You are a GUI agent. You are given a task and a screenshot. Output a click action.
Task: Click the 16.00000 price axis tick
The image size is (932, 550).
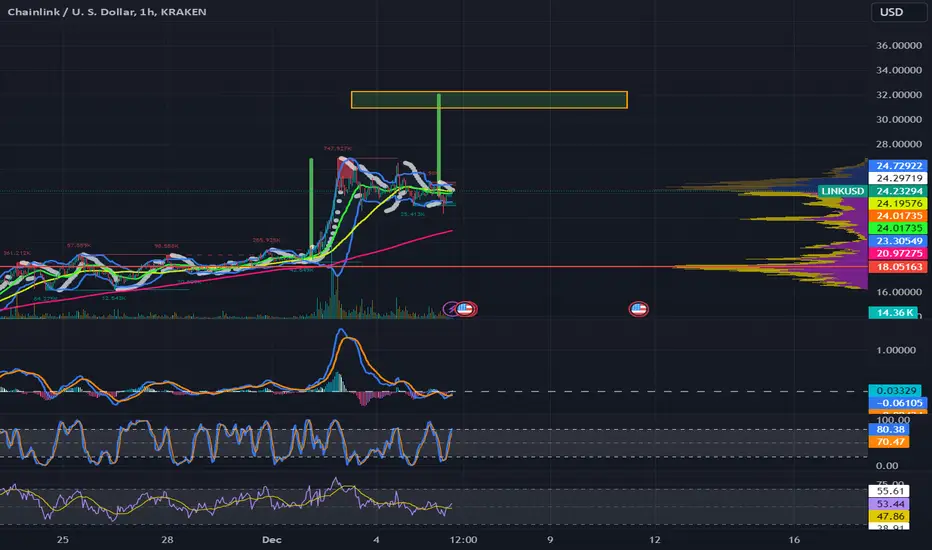(899, 292)
